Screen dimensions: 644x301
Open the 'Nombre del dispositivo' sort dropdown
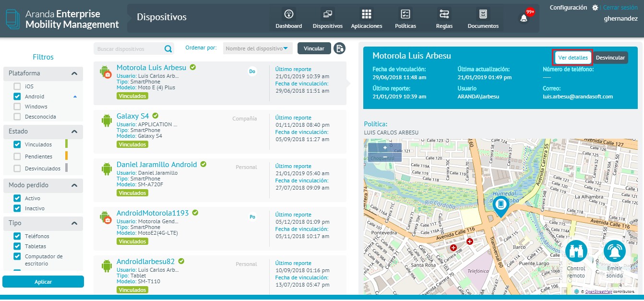(258, 48)
